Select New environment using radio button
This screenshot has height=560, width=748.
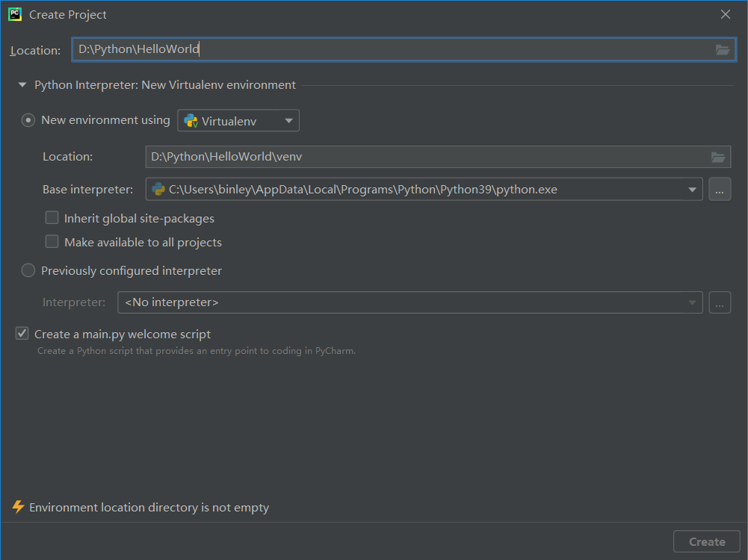pos(28,120)
